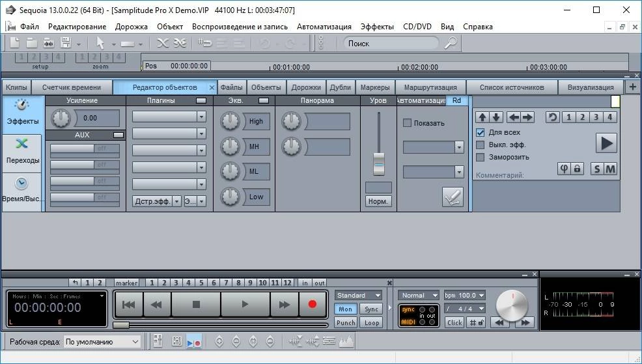Open the Normal mode dropdown
The height and width of the screenshot is (364, 642).
pyautogui.click(x=419, y=295)
